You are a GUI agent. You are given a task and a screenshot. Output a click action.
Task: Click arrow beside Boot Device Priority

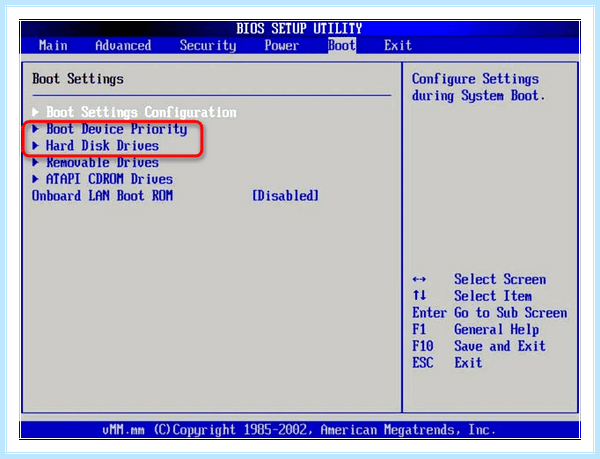click(x=36, y=129)
